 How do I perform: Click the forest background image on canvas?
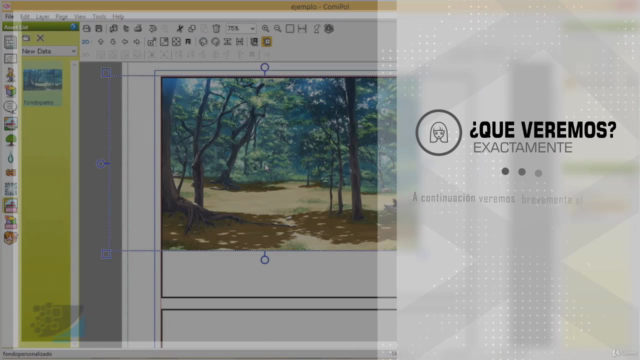(279, 163)
